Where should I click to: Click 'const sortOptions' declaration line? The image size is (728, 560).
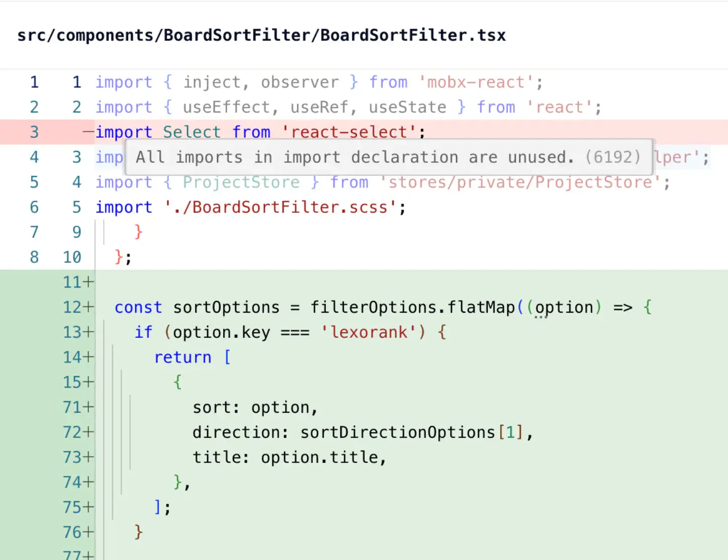pos(384,307)
